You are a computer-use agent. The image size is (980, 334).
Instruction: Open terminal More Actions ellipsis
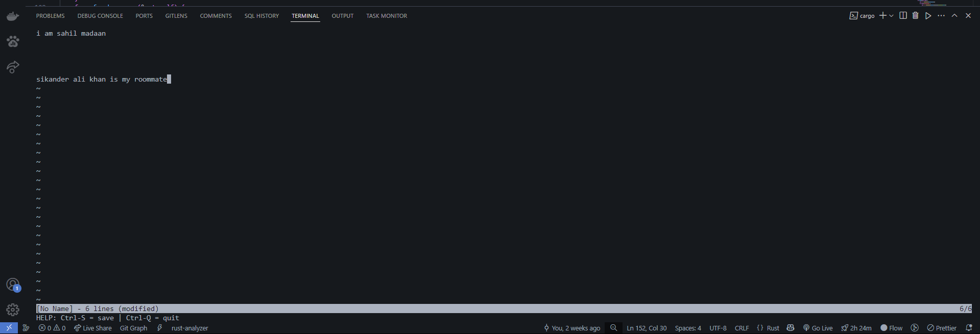pyautogui.click(x=941, y=16)
